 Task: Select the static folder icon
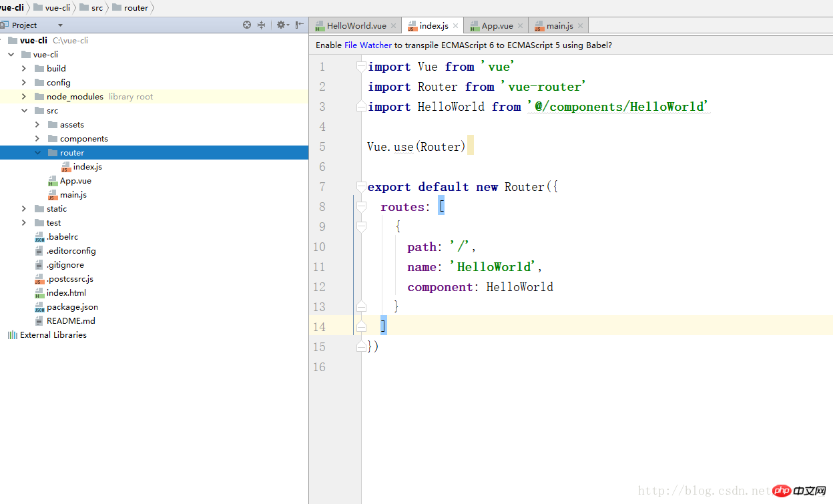(39, 209)
